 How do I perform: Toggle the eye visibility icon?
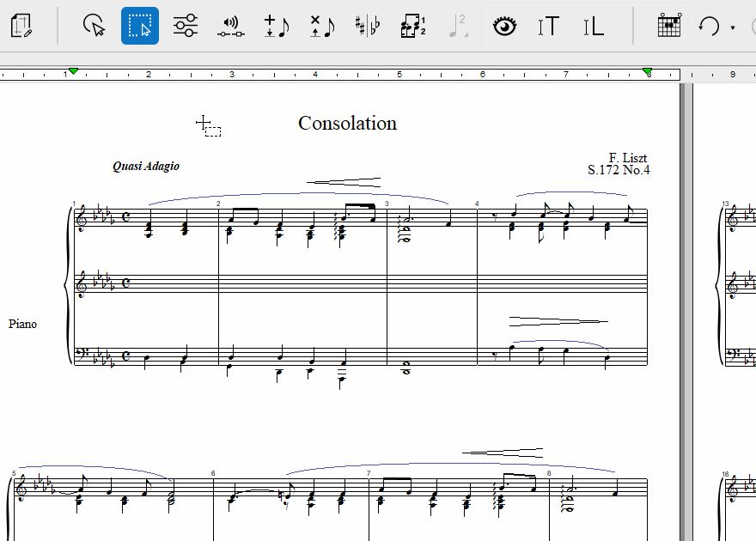(x=504, y=26)
